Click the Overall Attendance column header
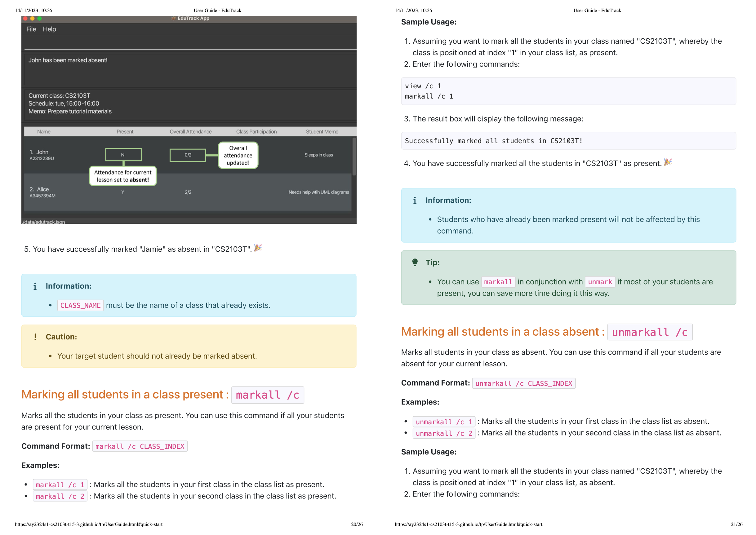 tap(190, 131)
